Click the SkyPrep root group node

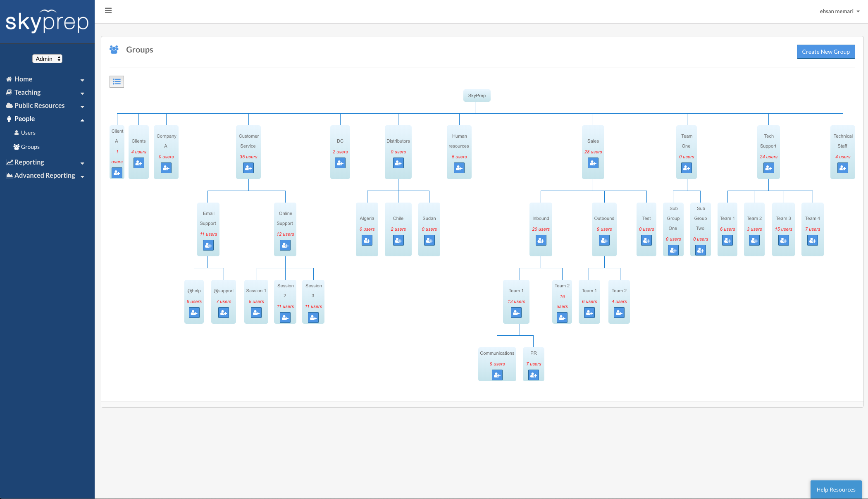pyautogui.click(x=477, y=96)
